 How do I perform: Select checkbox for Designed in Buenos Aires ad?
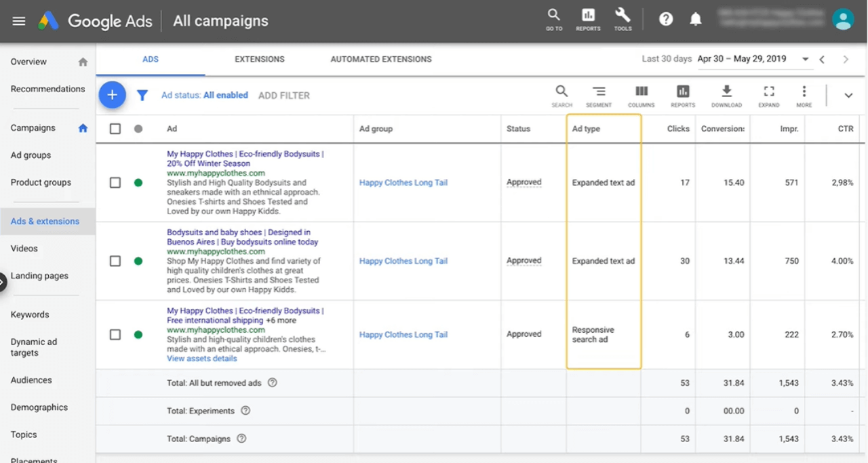click(115, 261)
